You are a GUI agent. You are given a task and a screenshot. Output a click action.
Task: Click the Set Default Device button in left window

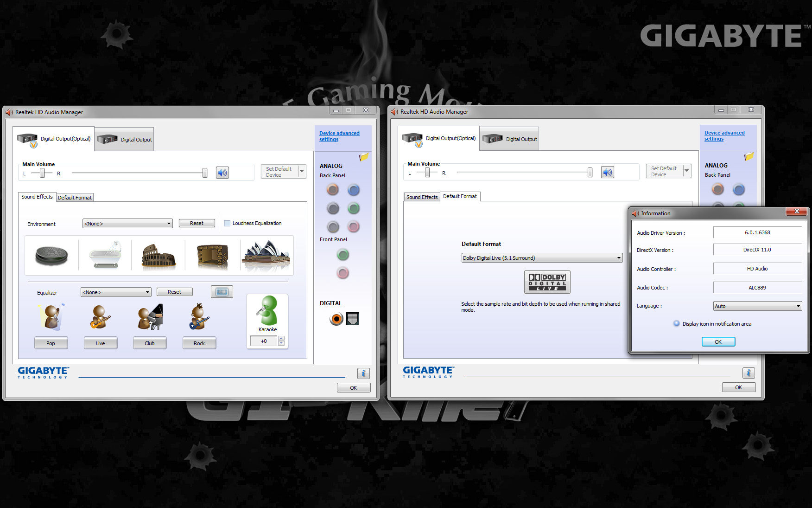[279, 172]
